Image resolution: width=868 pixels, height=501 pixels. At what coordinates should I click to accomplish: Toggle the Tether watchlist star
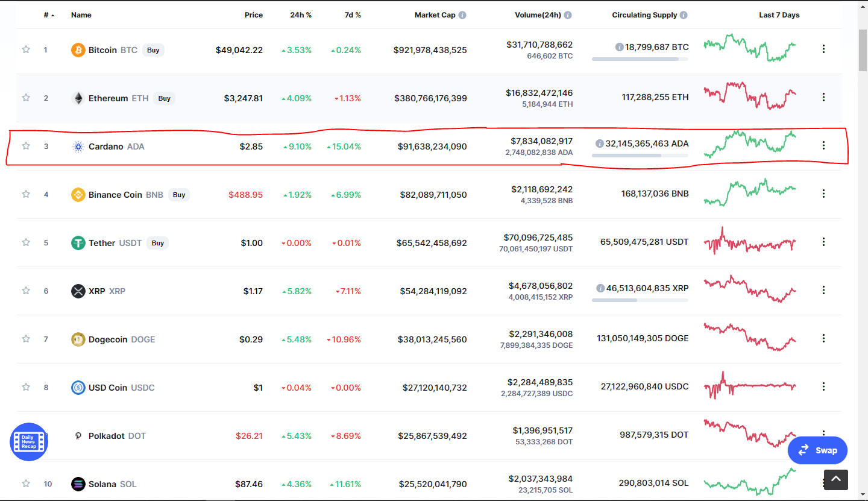pyautogui.click(x=26, y=242)
